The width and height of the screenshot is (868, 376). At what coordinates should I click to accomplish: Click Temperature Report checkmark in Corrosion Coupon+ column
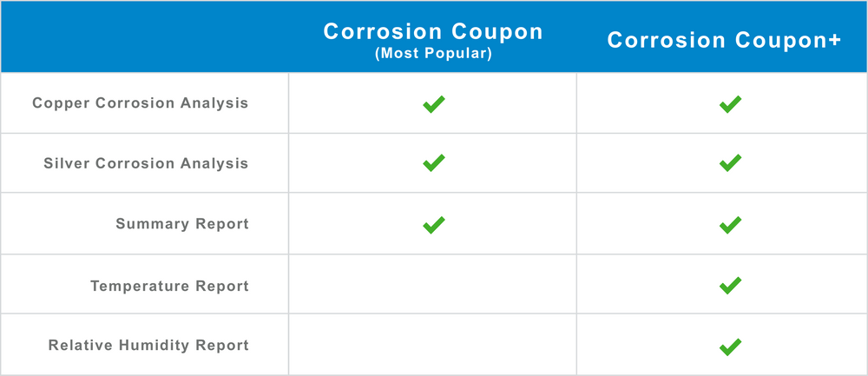[x=730, y=285]
